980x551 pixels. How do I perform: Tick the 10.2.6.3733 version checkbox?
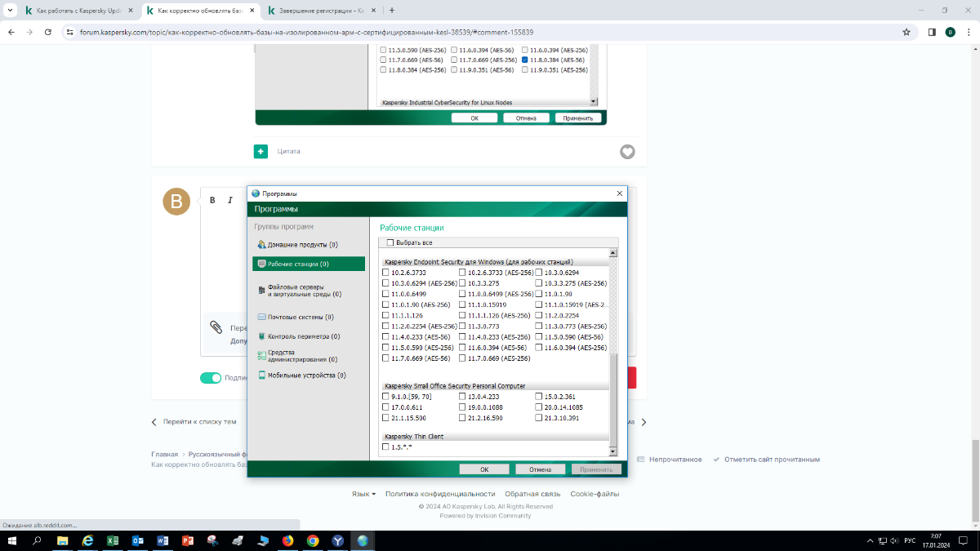coord(385,273)
